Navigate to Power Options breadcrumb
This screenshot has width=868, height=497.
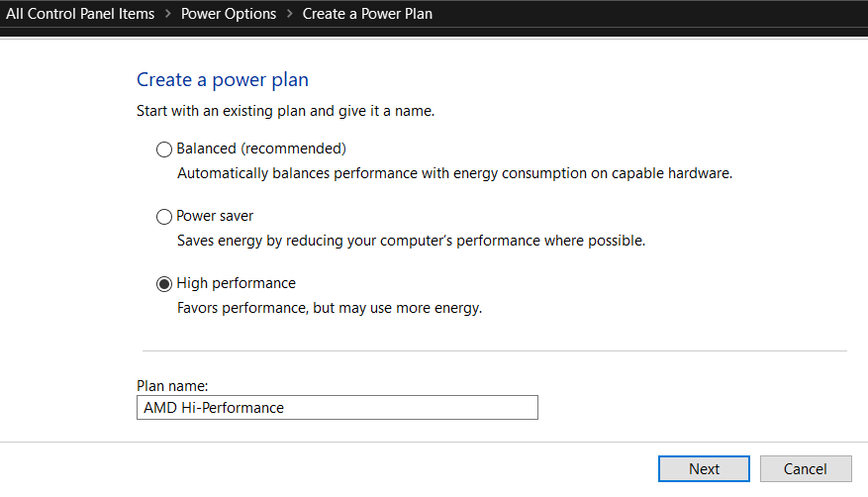coord(227,14)
